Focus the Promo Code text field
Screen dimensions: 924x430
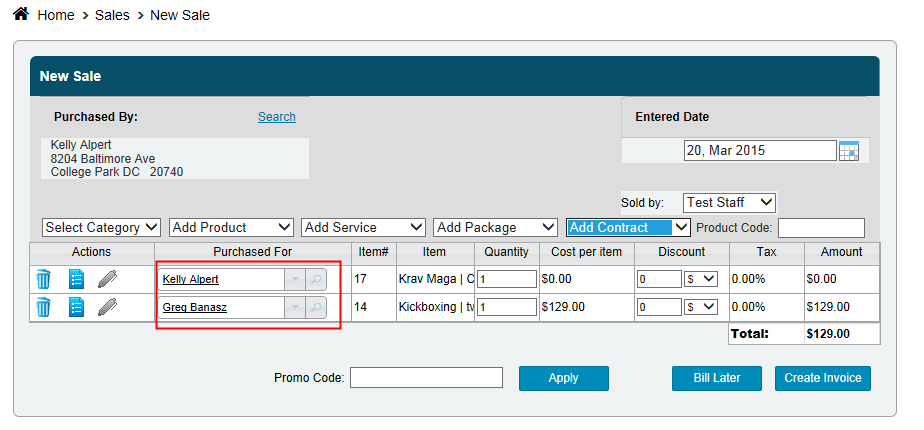tap(426, 378)
